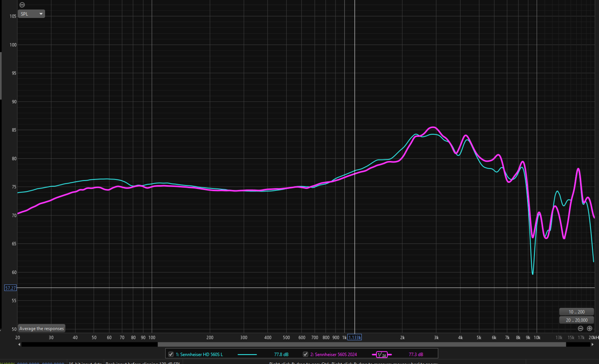Click the cyan line sample in legend
This screenshot has width=599, height=364.
[247, 354]
